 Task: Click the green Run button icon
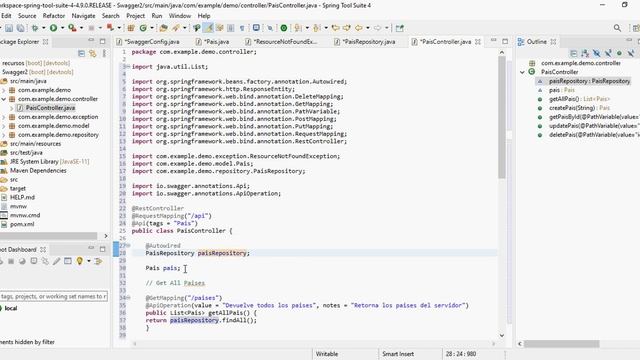[x=53, y=28]
